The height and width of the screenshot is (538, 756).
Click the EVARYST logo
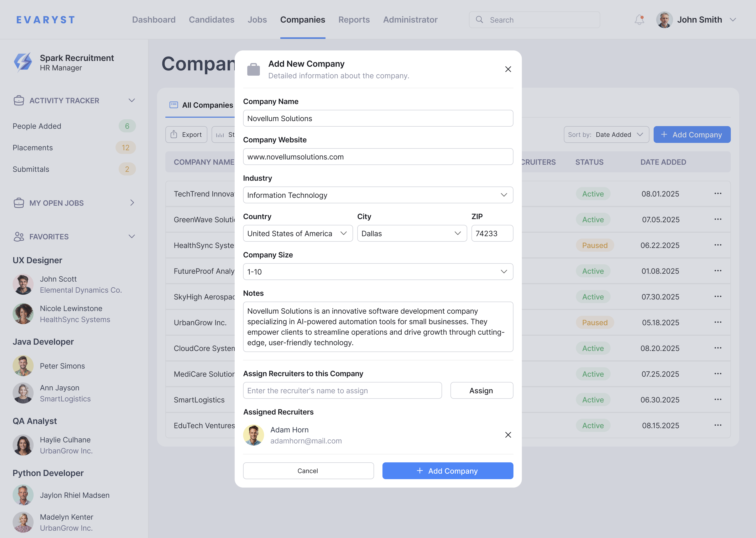point(45,19)
